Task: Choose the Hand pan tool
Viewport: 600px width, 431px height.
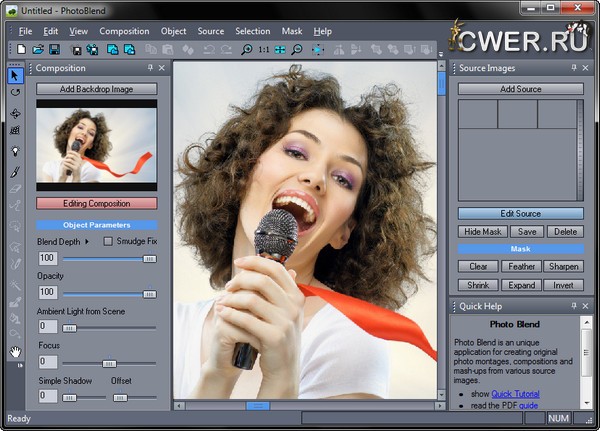Action: point(15,352)
